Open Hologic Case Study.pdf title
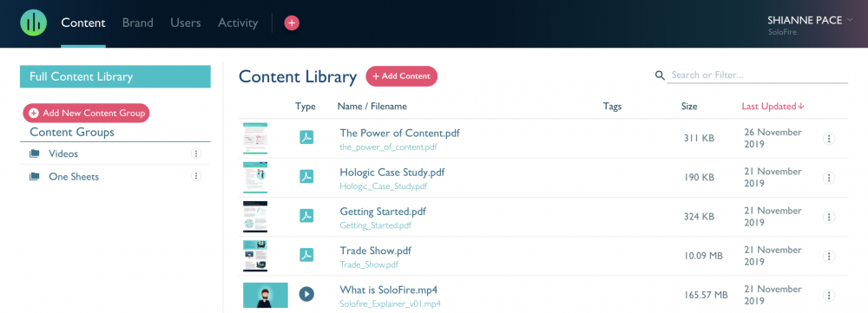This screenshot has width=868, height=313. point(392,173)
